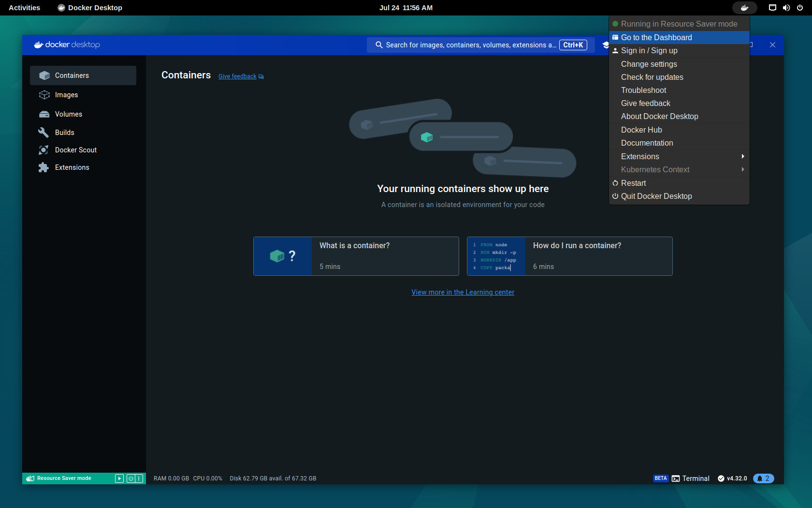Viewport: 812px width, 508px height.
Task: Click the docker desktop logo
Action: coord(67,45)
